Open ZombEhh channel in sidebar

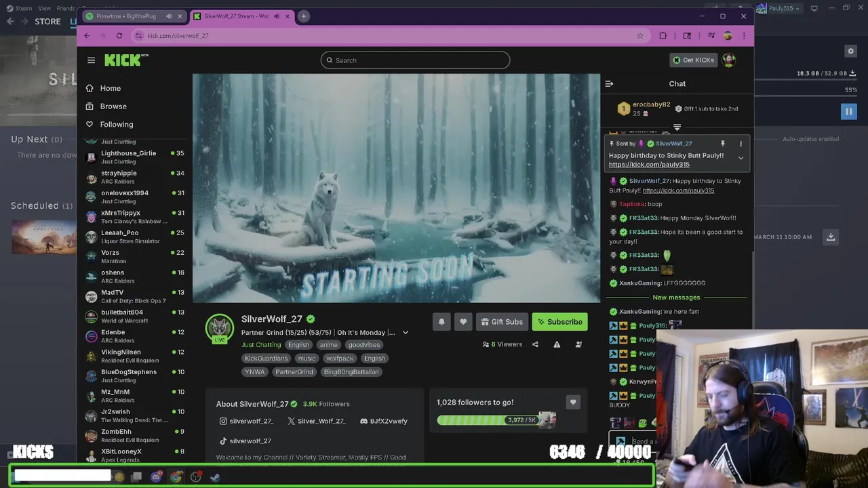coord(134,435)
